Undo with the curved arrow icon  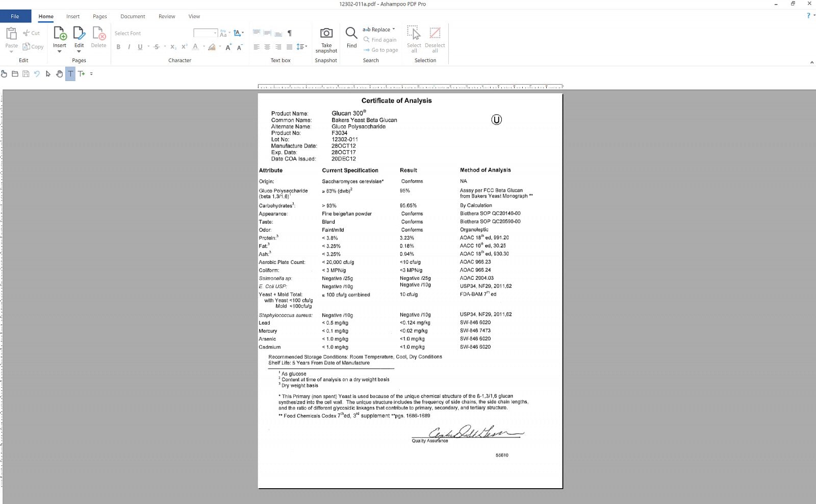click(37, 74)
